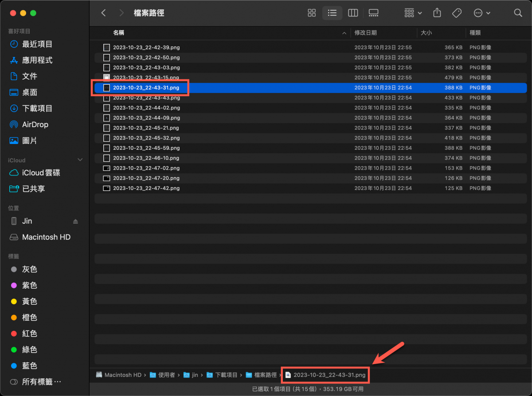Sort by 大小 column header
The width and height of the screenshot is (532, 396).
point(426,33)
